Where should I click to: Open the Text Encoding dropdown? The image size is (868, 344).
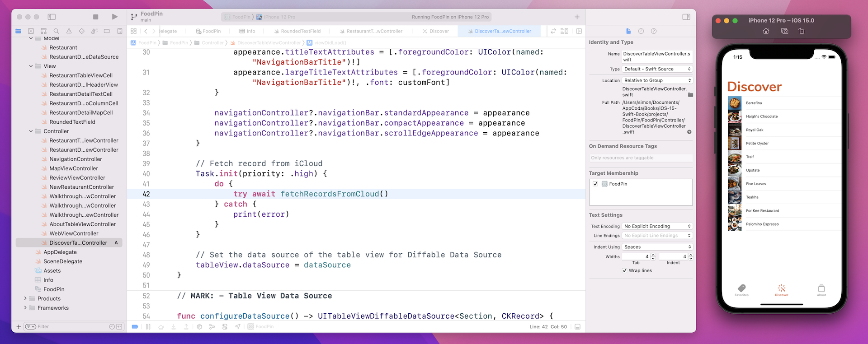[x=657, y=226]
